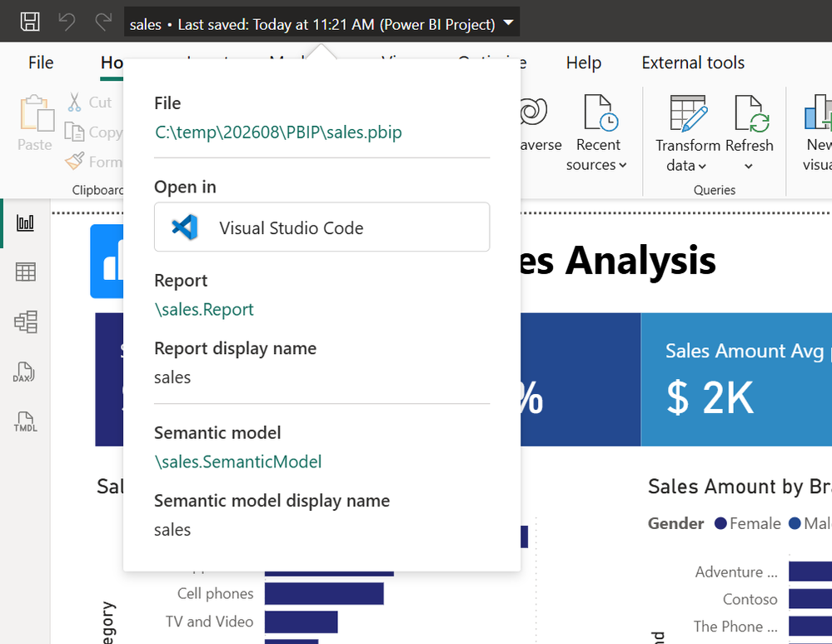Click the Cell phones bar
Screen dimensions: 832x644
[x=324, y=593]
